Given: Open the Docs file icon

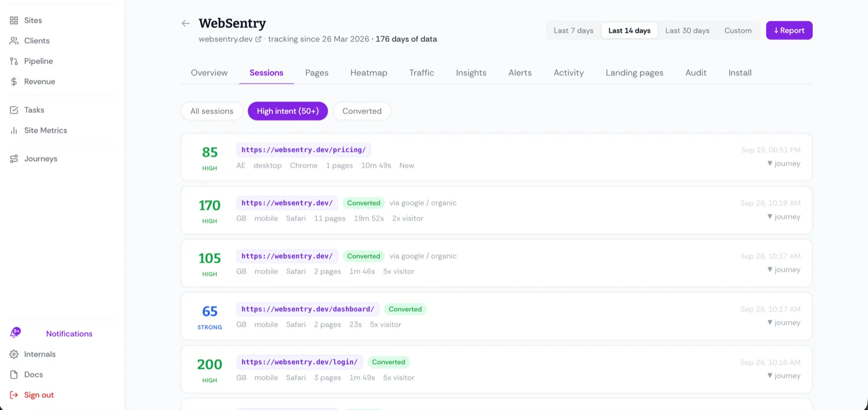Looking at the screenshot, I should (x=14, y=375).
